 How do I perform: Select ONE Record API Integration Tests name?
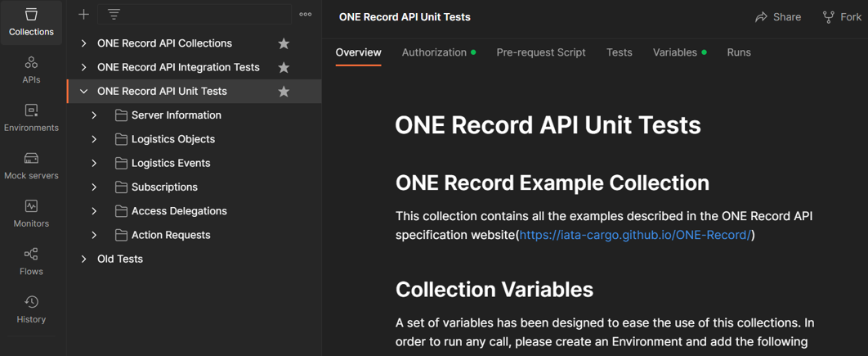click(178, 67)
